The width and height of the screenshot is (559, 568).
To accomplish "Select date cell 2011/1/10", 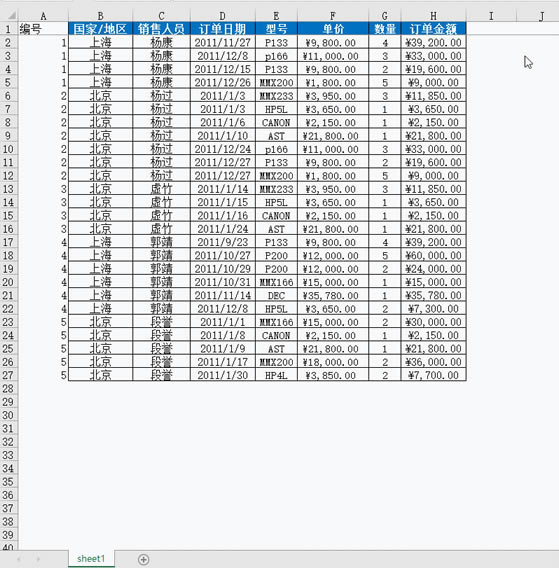I will (x=222, y=135).
